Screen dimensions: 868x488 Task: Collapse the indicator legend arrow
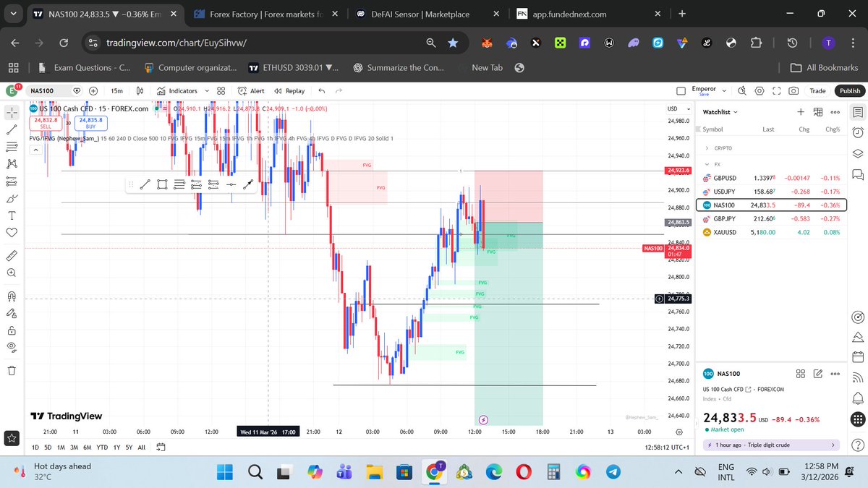pos(35,150)
